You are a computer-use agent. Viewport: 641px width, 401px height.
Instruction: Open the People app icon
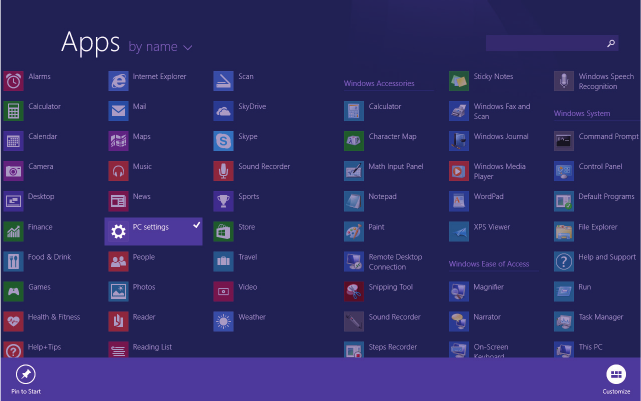tap(118, 261)
